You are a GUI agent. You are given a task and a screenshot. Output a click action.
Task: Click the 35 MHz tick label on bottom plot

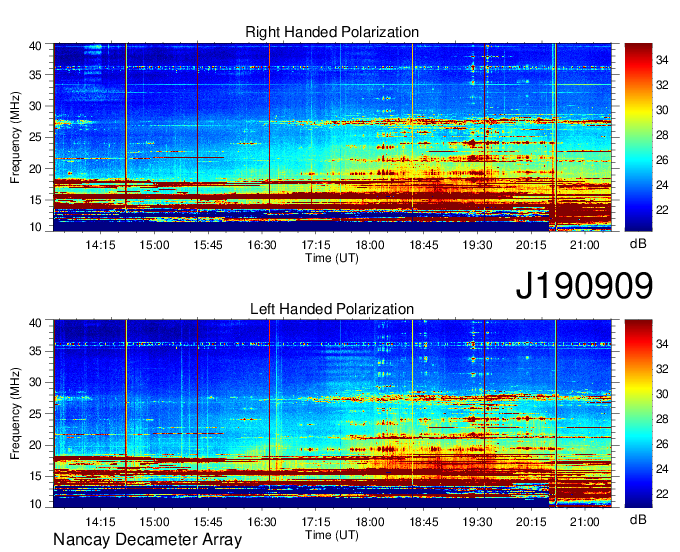click(x=35, y=351)
